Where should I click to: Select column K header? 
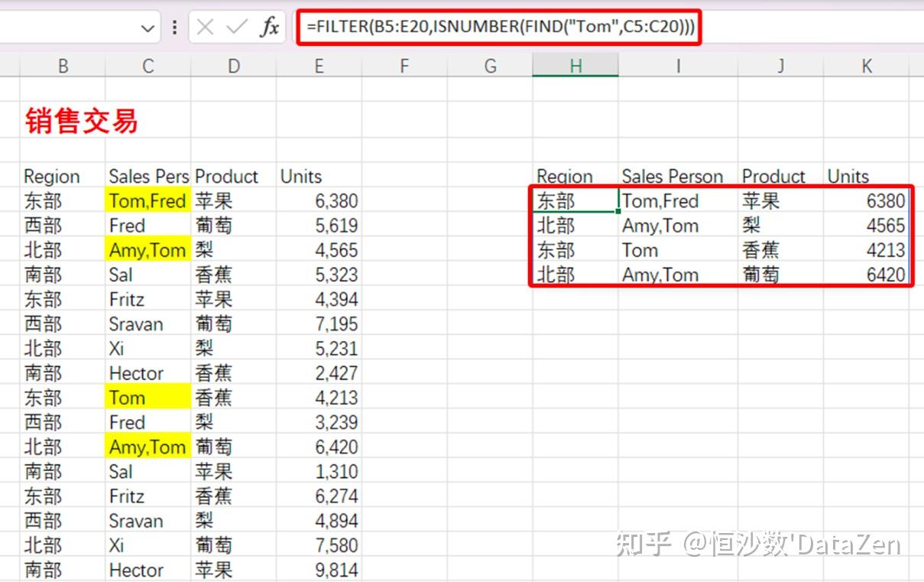tap(866, 67)
